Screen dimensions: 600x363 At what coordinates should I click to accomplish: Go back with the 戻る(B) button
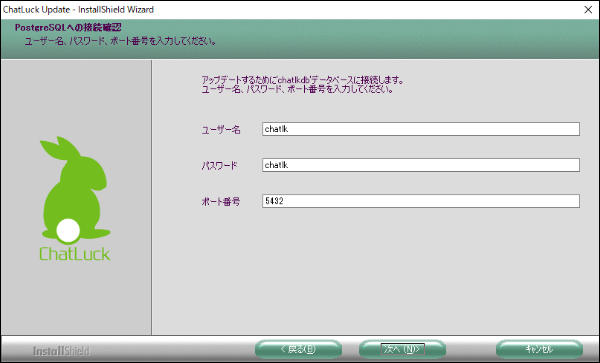click(x=298, y=349)
